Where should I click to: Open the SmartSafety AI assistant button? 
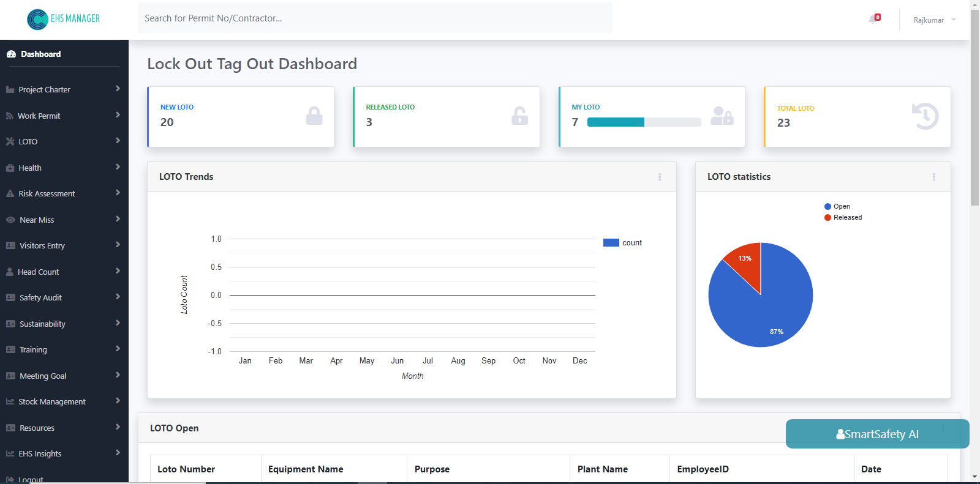(877, 434)
